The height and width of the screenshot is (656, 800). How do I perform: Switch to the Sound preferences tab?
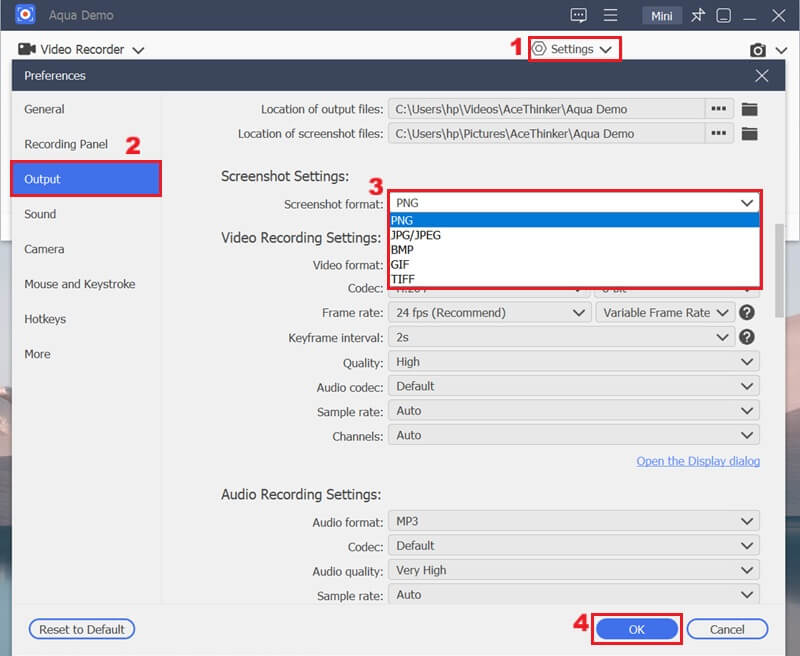pos(41,214)
